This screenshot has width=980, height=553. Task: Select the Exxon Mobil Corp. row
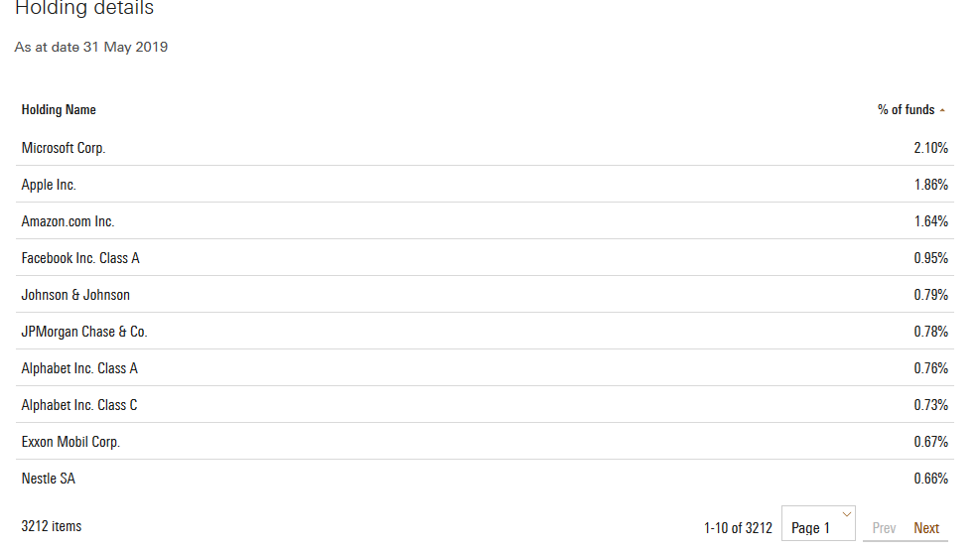point(485,442)
